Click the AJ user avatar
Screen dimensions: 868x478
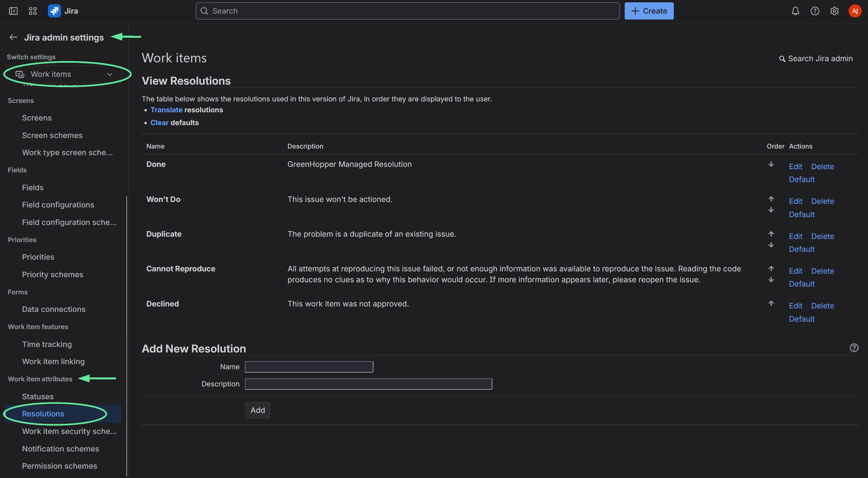854,11
